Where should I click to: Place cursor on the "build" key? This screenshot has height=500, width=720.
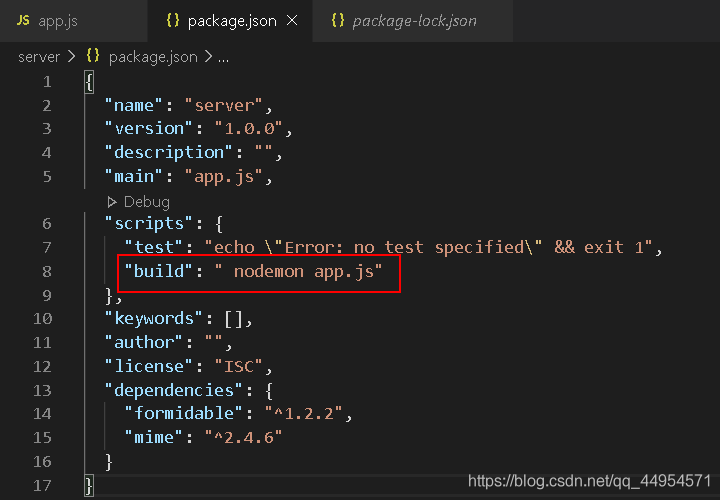point(158,271)
